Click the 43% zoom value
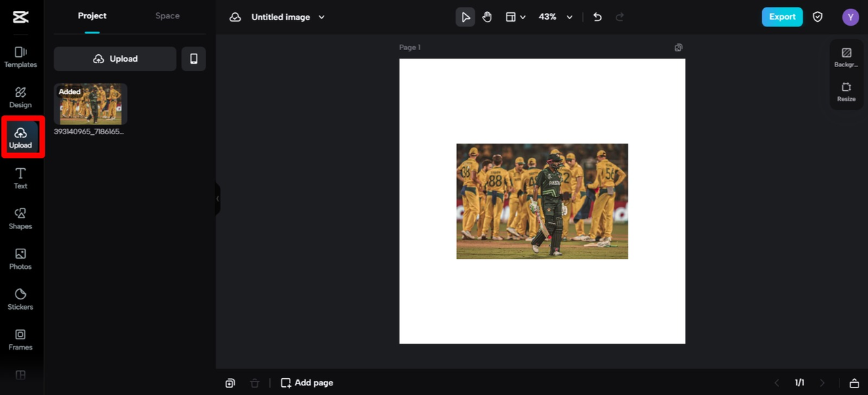The width and height of the screenshot is (868, 395). (x=547, y=17)
